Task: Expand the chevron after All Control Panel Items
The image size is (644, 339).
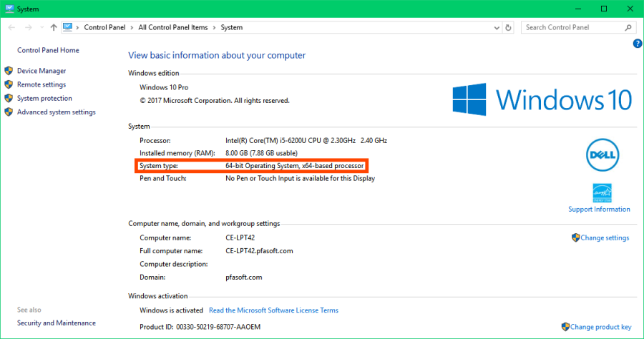Action: [x=215, y=28]
